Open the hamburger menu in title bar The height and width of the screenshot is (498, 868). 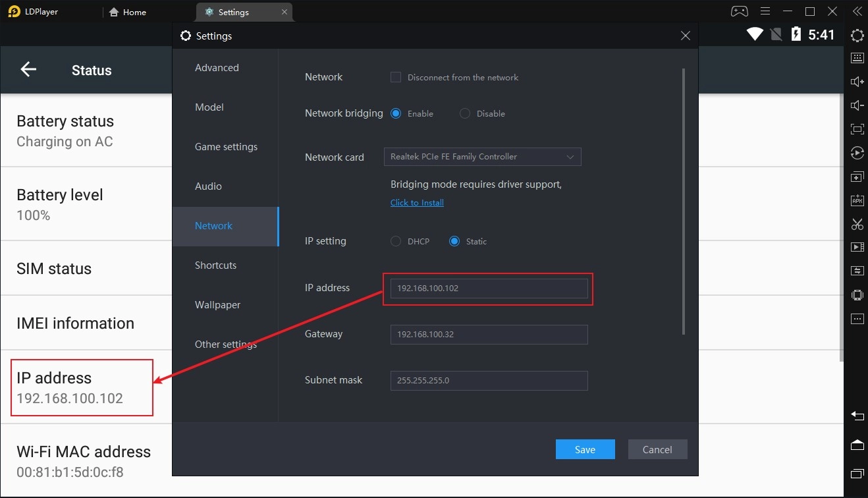[765, 12]
